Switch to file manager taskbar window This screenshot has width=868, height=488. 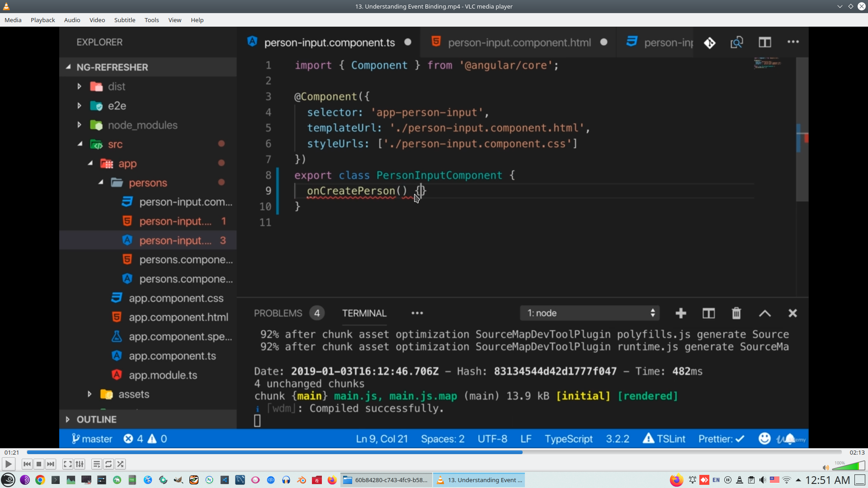387,480
